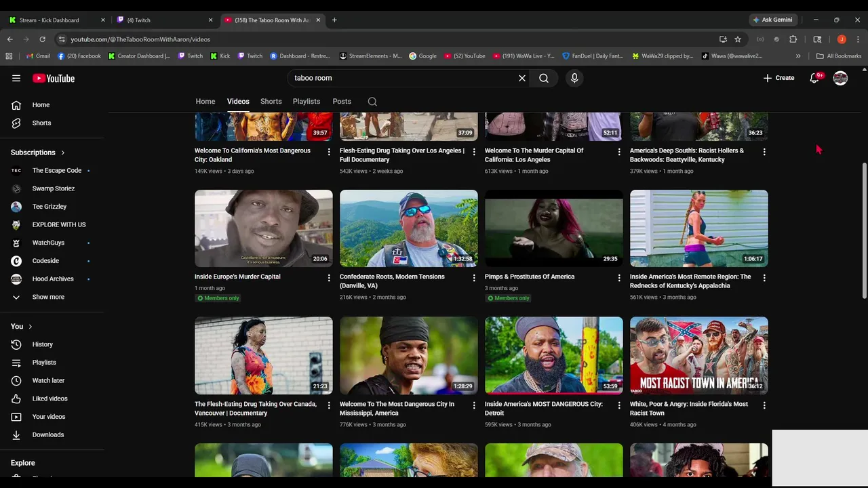Viewport: 868px width, 488px height.
Task: Open All Bookmarks folder
Action: point(839,56)
